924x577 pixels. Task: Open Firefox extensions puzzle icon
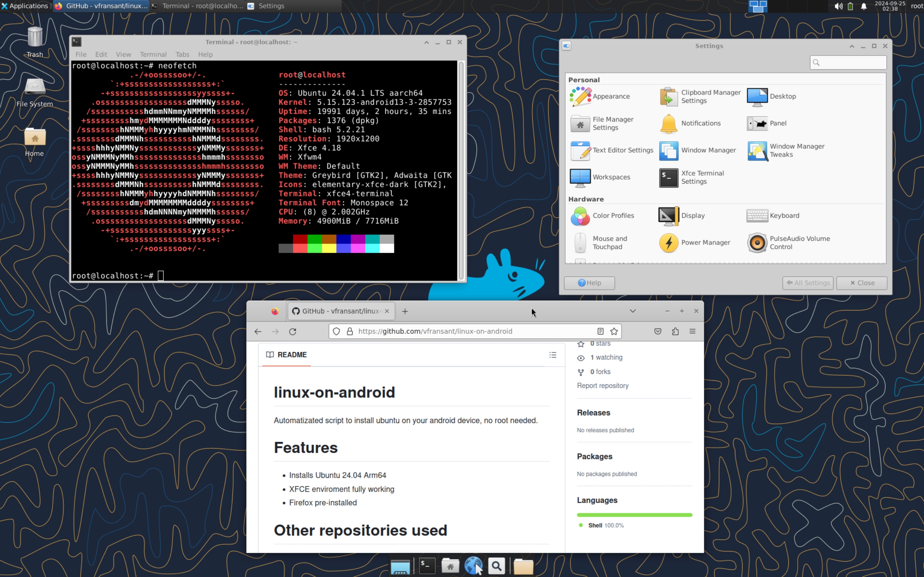tap(675, 331)
